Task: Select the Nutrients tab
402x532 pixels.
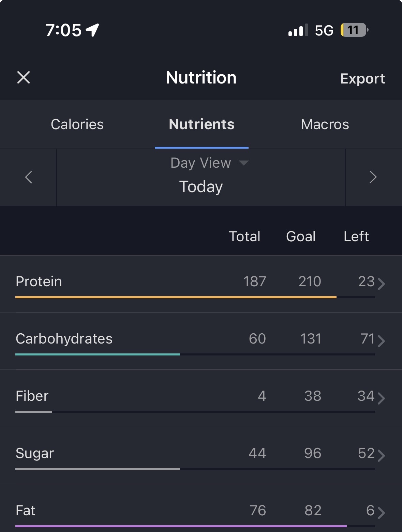Action: tap(202, 124)
